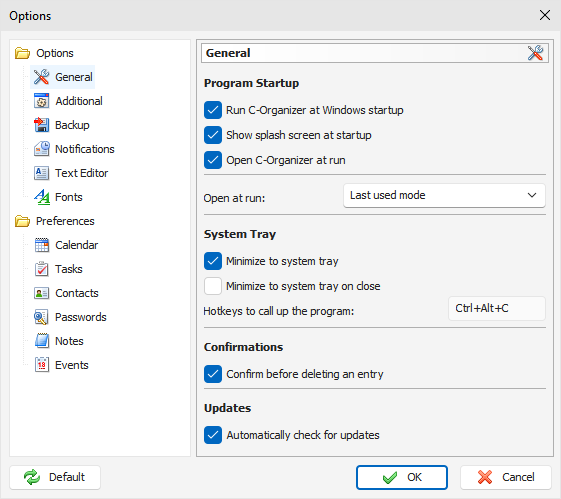Viewport: 561px width, 499px height.
Task: Uncheck Minimize to system tray
Action: tap(213, 261)
